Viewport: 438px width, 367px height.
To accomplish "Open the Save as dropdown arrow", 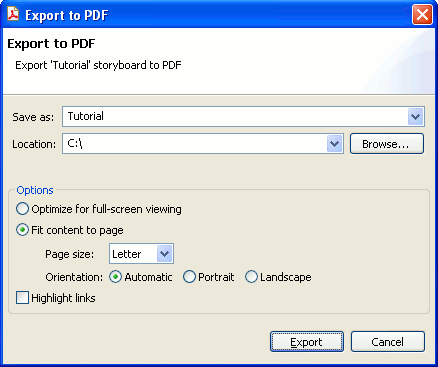I will (x=415, y=117).
